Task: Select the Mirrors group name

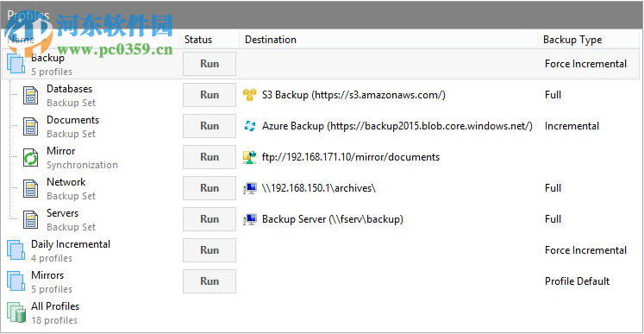Action: [x=47, y=275]
